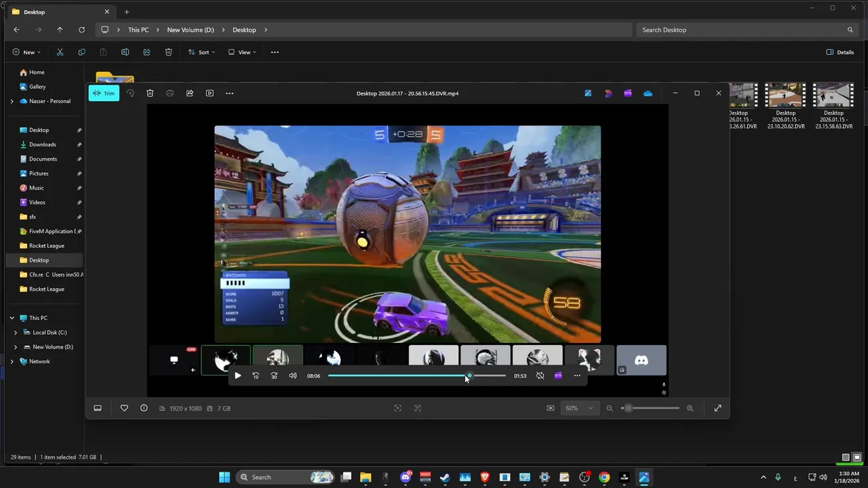Favorite the video with the heart icon
This screenshot has height=488, width=868.
(124, 408)
